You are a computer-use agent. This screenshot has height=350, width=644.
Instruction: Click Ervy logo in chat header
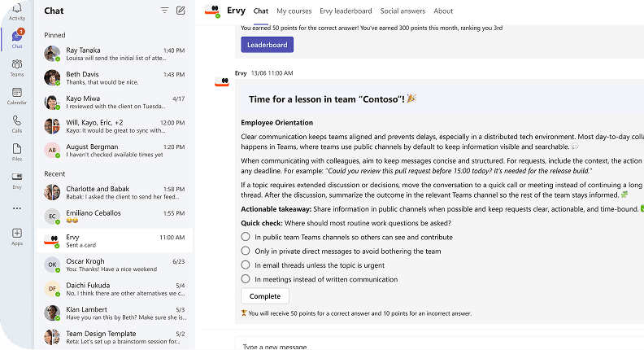point(212,11)
